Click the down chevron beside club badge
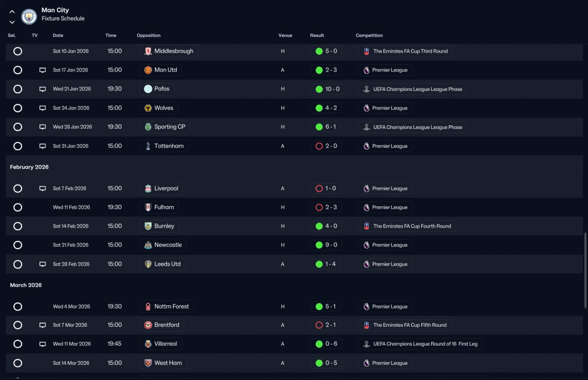 point(12,22)
